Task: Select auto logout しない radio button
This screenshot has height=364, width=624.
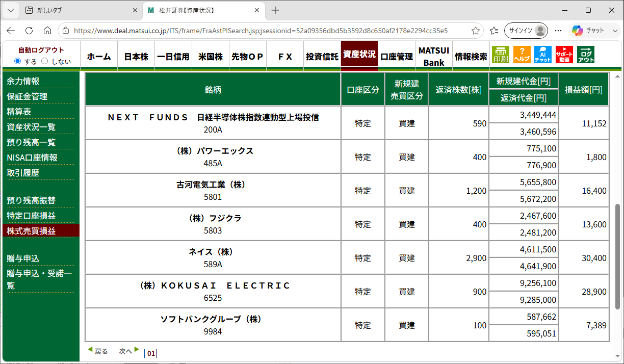Action: coord(44,61)
